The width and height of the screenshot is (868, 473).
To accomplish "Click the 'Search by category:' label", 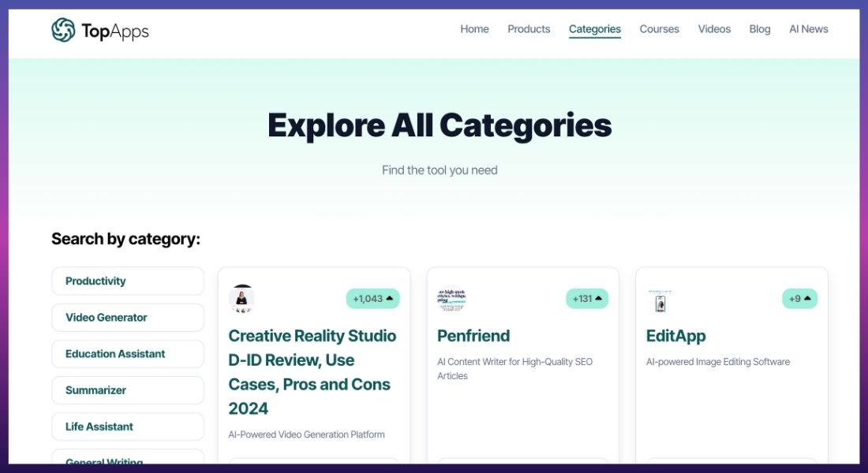I will pyautogui.click(x=125, y=239).
